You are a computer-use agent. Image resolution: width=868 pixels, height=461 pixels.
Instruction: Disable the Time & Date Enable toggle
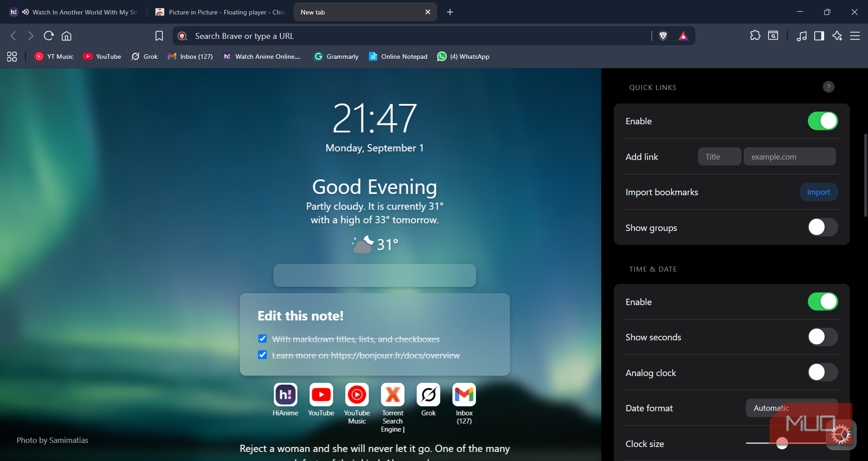click(x=823, y=301)
